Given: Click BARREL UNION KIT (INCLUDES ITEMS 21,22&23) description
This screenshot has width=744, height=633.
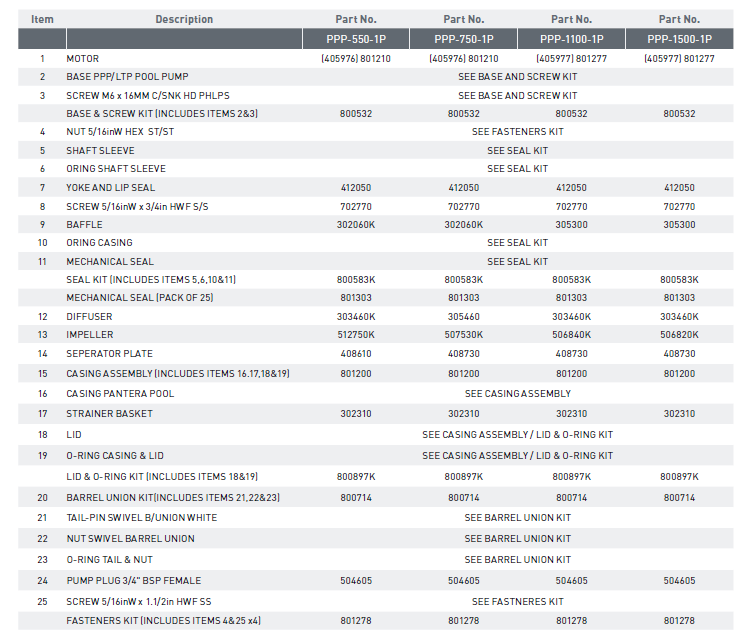Looking at the screenshot, I should coord(173,498).
